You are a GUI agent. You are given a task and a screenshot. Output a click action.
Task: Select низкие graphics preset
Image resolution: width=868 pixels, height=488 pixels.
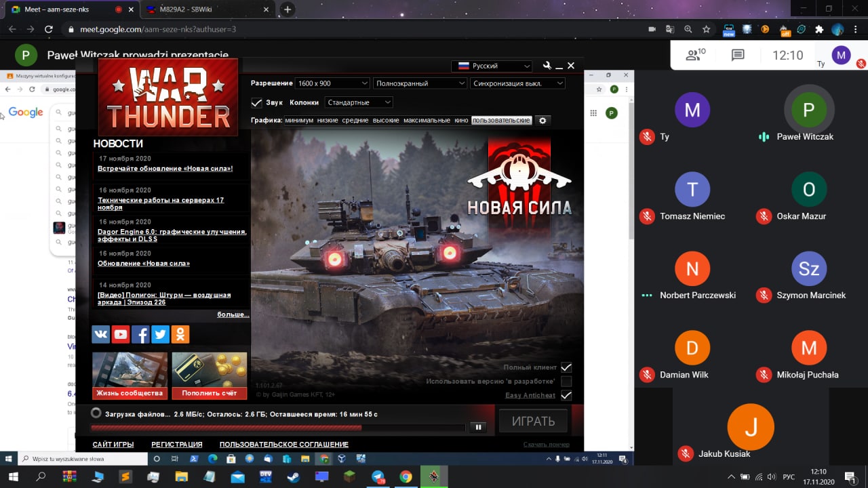pyautogui.click(x=328, y=121)
